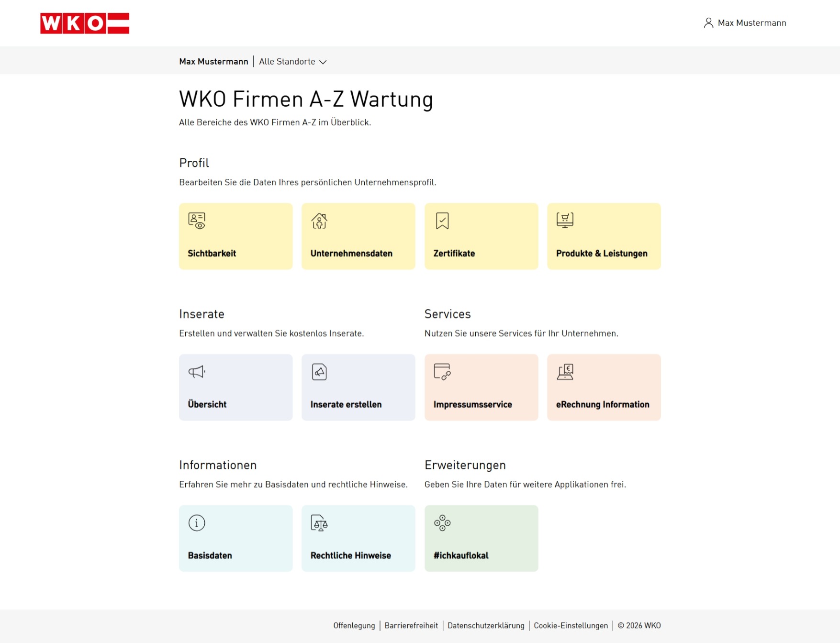Screen dimensions: 840x643
Task: Click the Inserate erstellen document icon
Action: (x=319, y=372)
